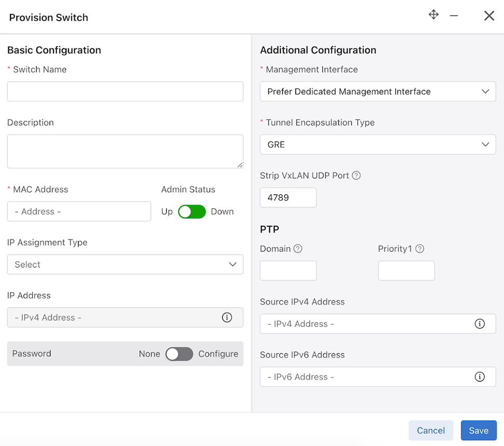This screenshot has height=446, width=504.
Task: Click help icon beside PTP Domain
Action: pyautogui.click(x=298, y=249)
